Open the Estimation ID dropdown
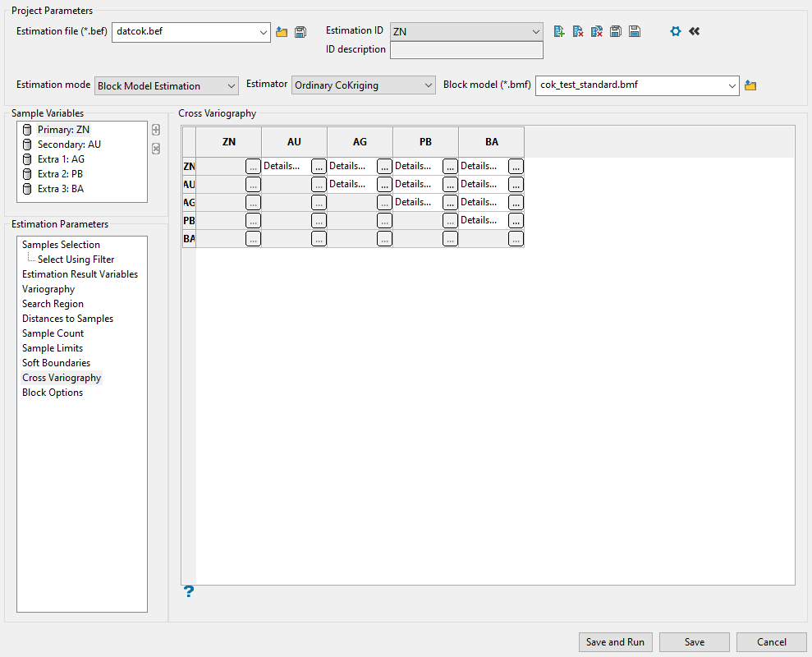The height and width of the screenshot is (657, 812). pos(466,31)
